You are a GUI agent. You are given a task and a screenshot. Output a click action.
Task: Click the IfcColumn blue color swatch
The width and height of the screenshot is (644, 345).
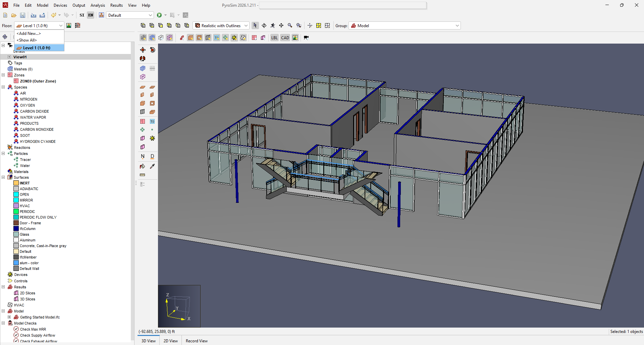(16, 229)
